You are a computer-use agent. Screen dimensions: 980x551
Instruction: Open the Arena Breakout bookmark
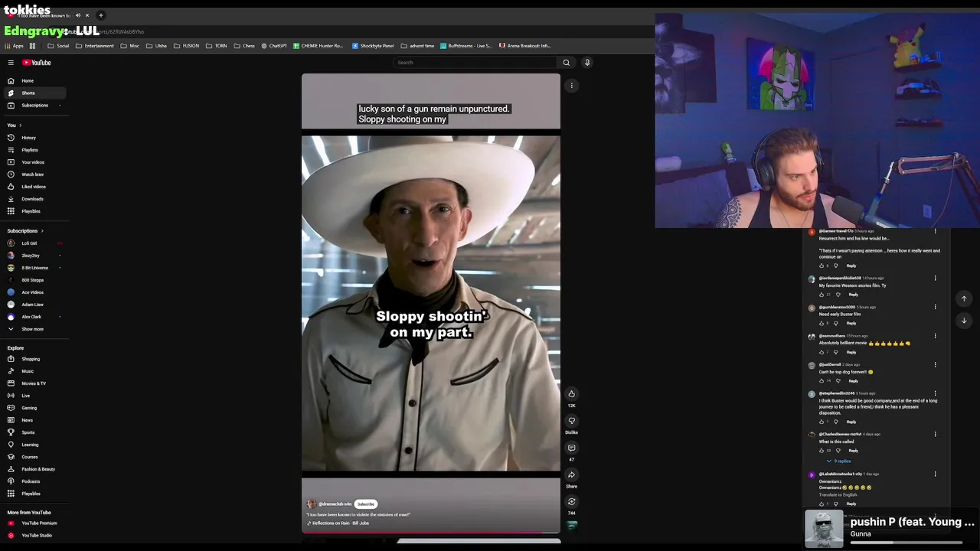(525, 46)
